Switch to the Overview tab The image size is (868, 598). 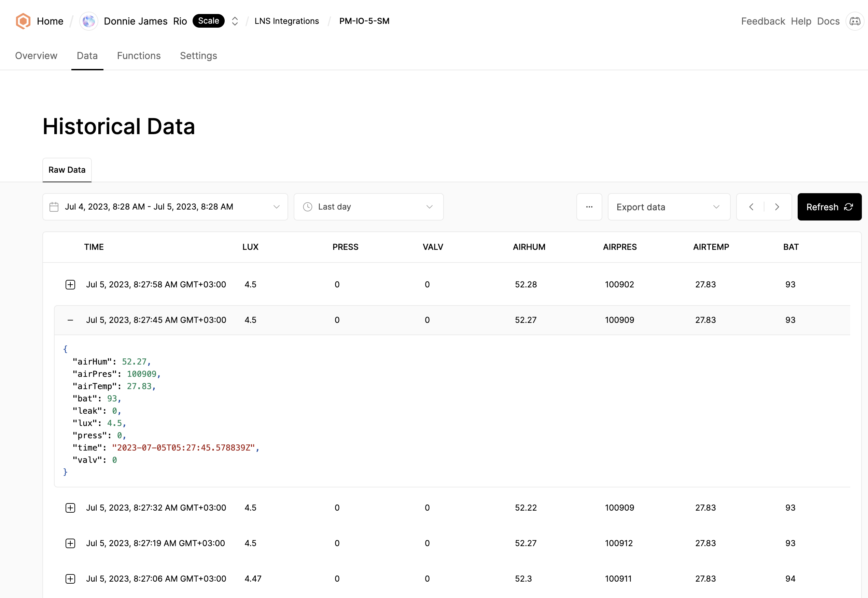pos(36,56)
